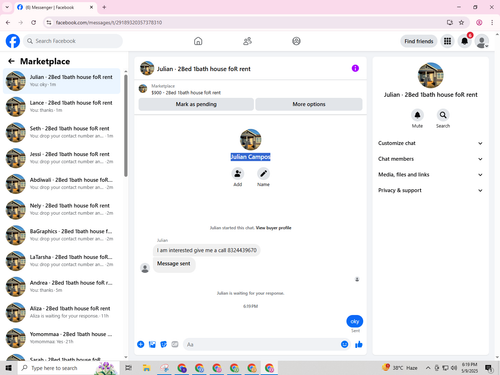
Task: Click the browser address bar URL
Action: [109, 22]
